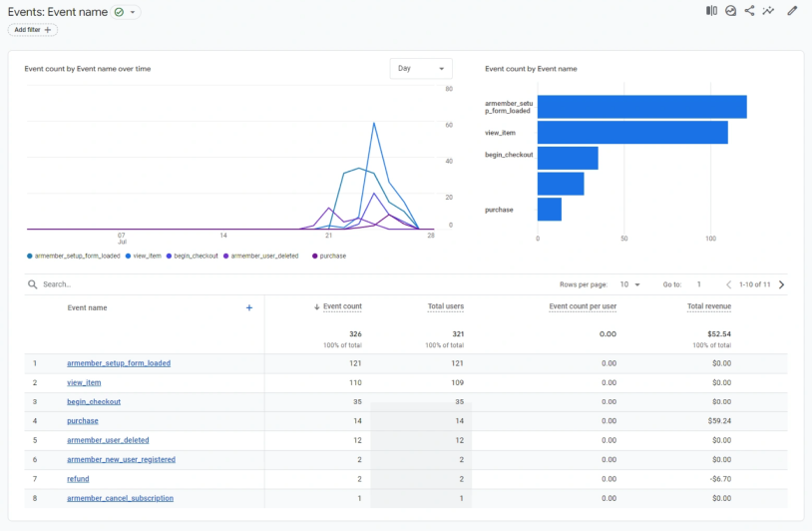The height and width of the screenshot is (531, 812).
Task: Click the Event name column header
Action: (87, 307)
